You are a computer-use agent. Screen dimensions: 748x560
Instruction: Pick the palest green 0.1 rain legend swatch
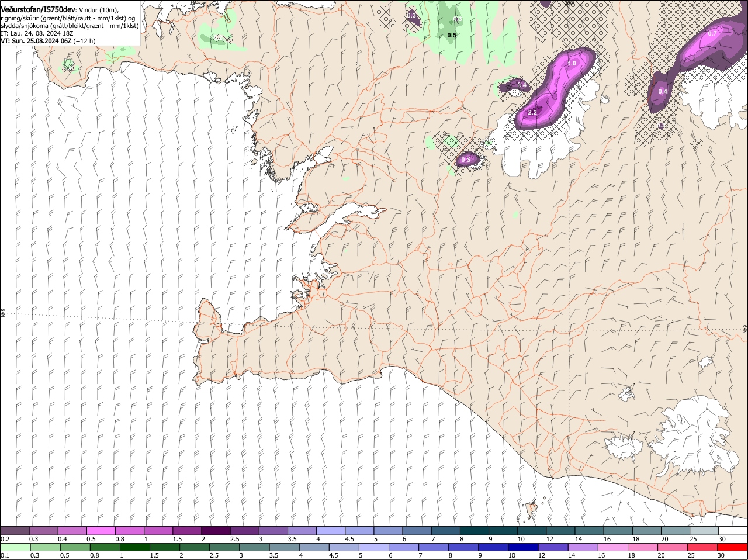tap(15, 548)
